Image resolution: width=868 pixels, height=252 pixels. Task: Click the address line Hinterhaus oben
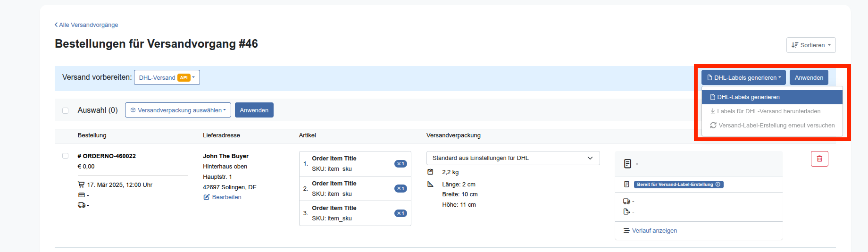pos(225,167)
